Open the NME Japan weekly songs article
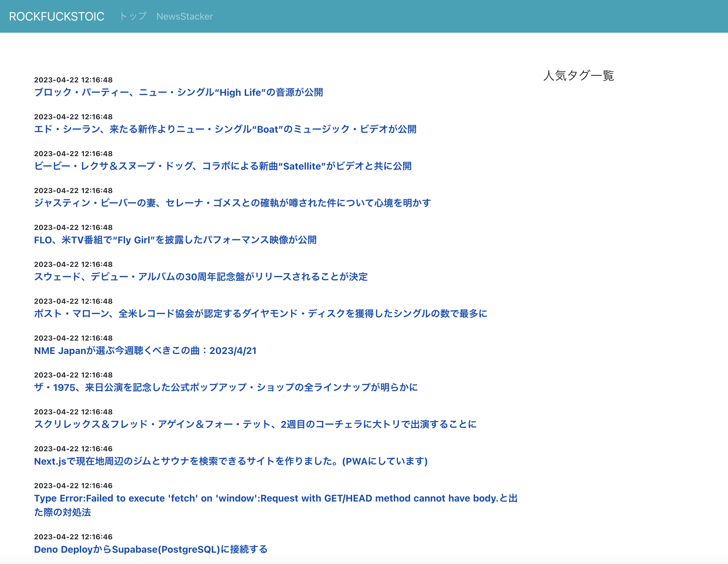The image size is (728, 564). 145,350
